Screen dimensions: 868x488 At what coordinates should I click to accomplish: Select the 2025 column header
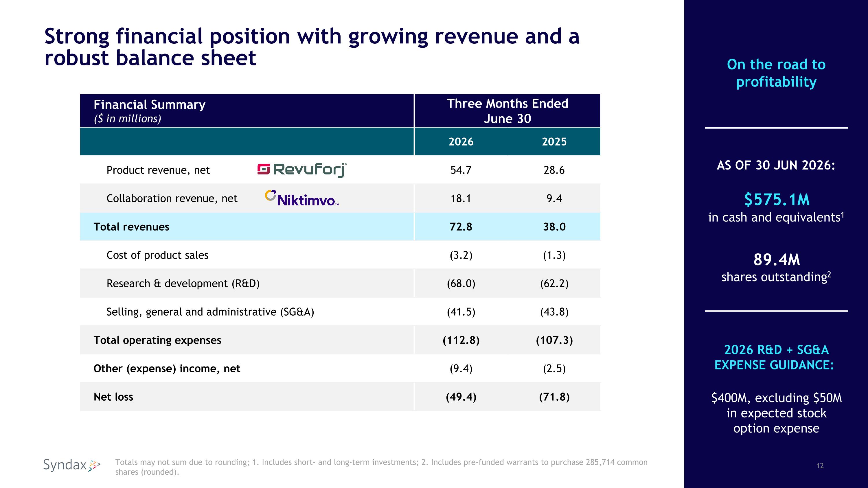coord(554,142)
